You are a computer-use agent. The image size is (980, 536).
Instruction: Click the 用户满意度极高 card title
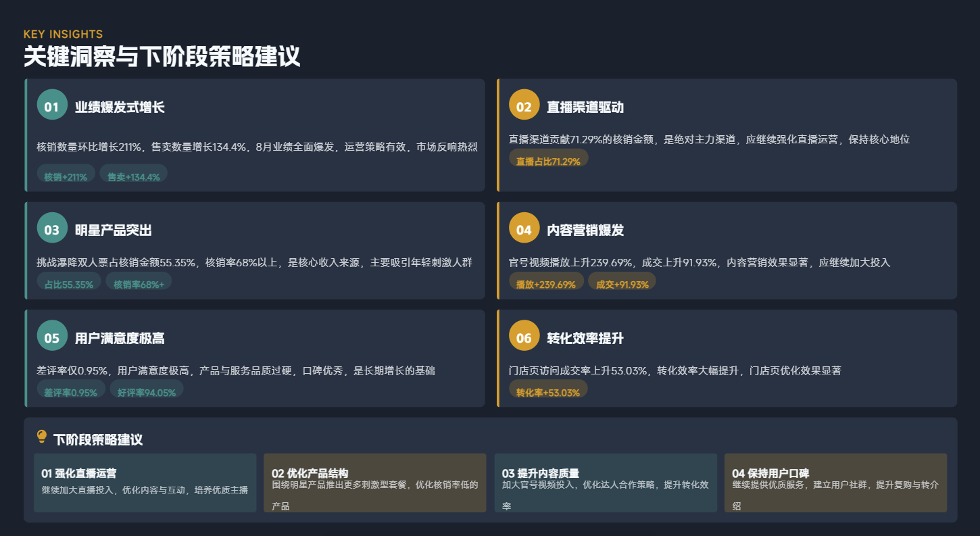(120, 338)
